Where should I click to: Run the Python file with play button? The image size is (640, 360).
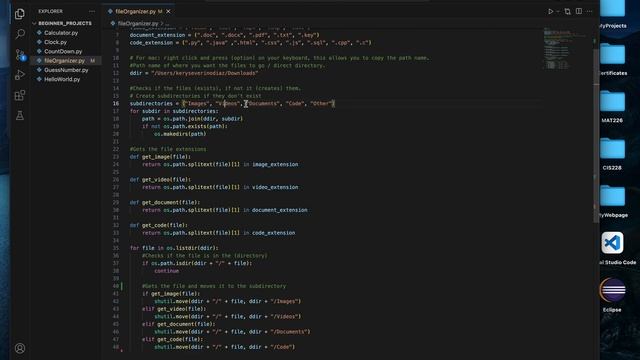(x=551, y=11)
